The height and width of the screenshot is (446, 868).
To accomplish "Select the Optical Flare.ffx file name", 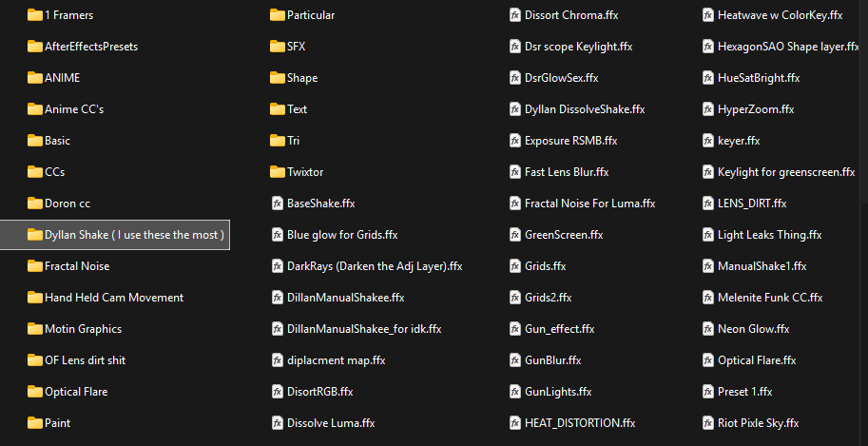I will [x=758, y=360].
